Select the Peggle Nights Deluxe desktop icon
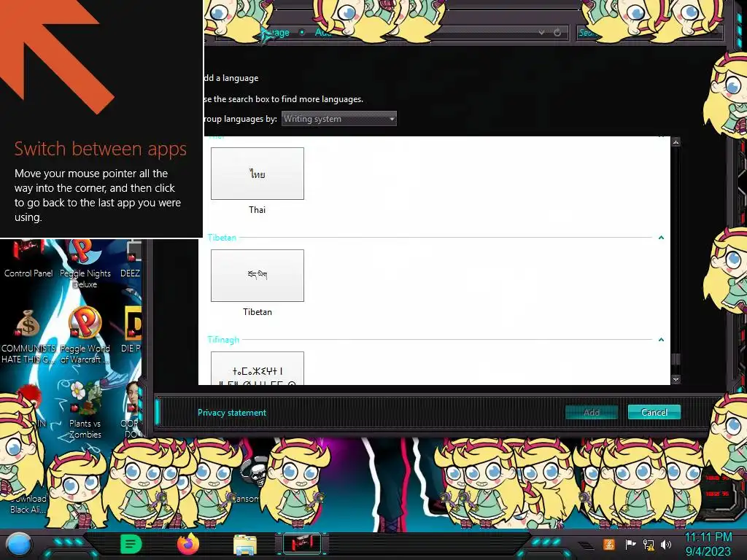 click(85, 264)
